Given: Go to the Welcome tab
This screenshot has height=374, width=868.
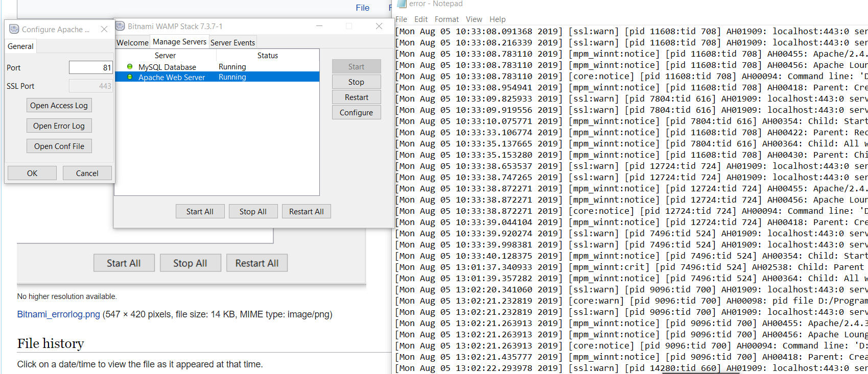Looking at the screenshot, I should [x=132, y=42].
